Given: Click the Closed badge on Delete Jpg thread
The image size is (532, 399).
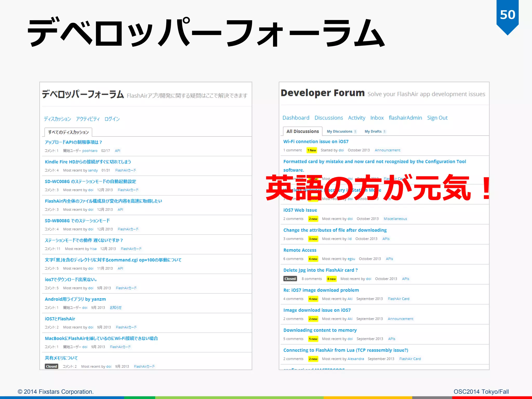Looking at the screenshot, I should 290,279.
